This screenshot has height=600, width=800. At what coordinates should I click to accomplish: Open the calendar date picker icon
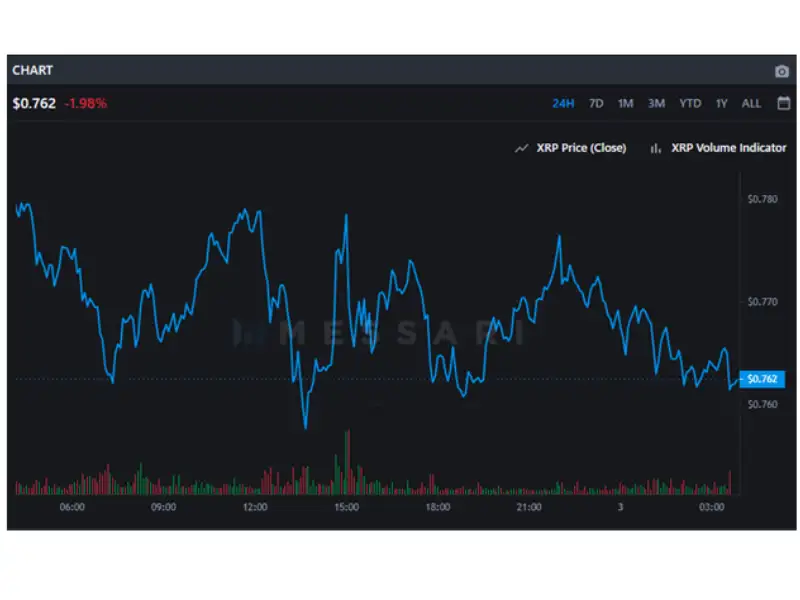783,102
